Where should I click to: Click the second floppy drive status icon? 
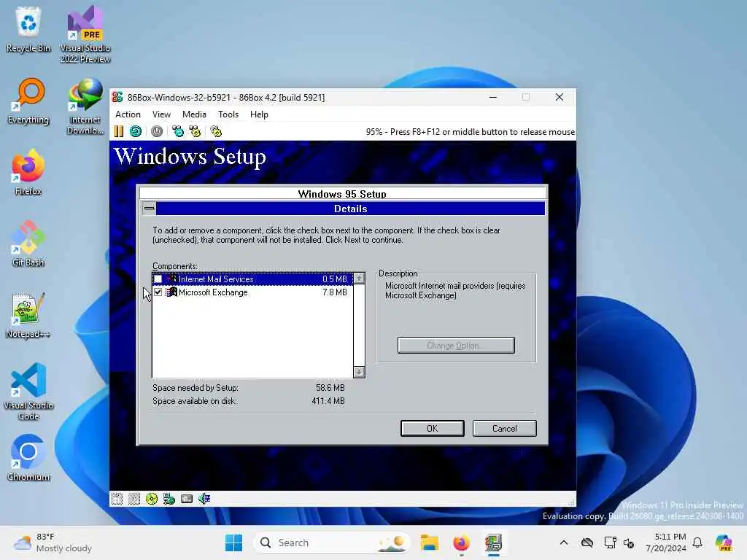[x=134, y=499]
